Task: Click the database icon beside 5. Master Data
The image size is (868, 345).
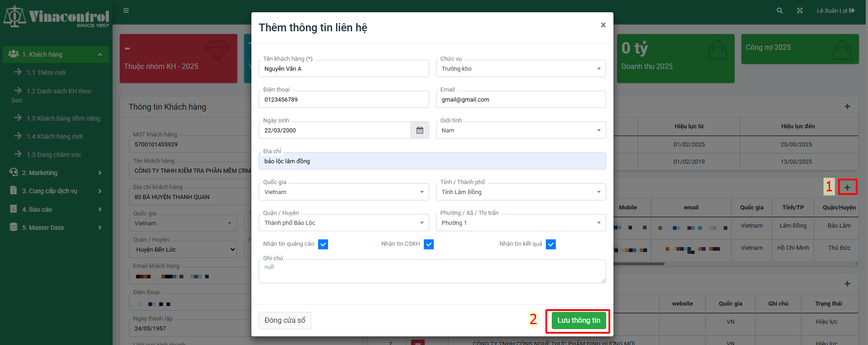Action: click(x=14, y=227)
